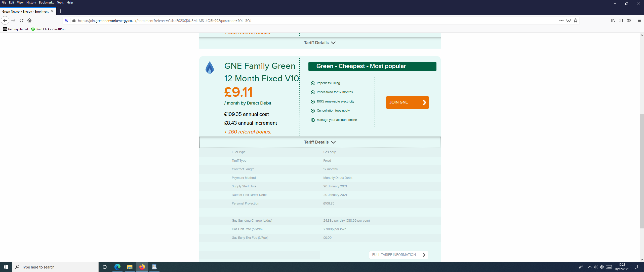Open FULL TARIFF INFORMATION button
The width and height of the screenshot is (644, 272).
coord(398,255)
